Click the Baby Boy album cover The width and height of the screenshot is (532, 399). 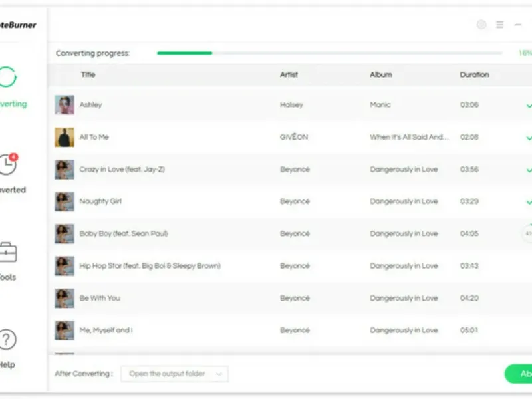click(x=65, y=234)
